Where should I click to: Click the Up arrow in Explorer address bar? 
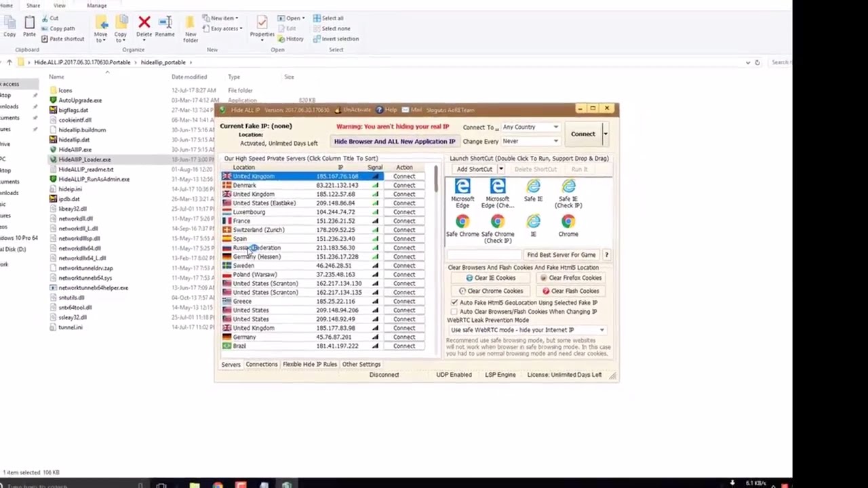pyautogui.click(x=9, y=62)
